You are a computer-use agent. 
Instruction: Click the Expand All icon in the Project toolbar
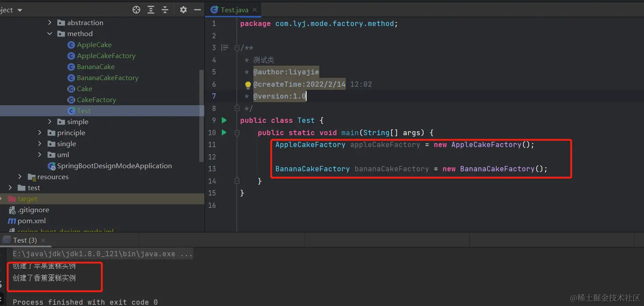click(x=151, y=10)
